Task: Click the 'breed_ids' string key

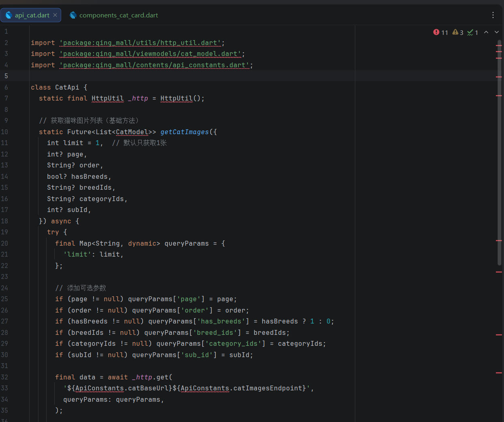Action: point(215,332)
